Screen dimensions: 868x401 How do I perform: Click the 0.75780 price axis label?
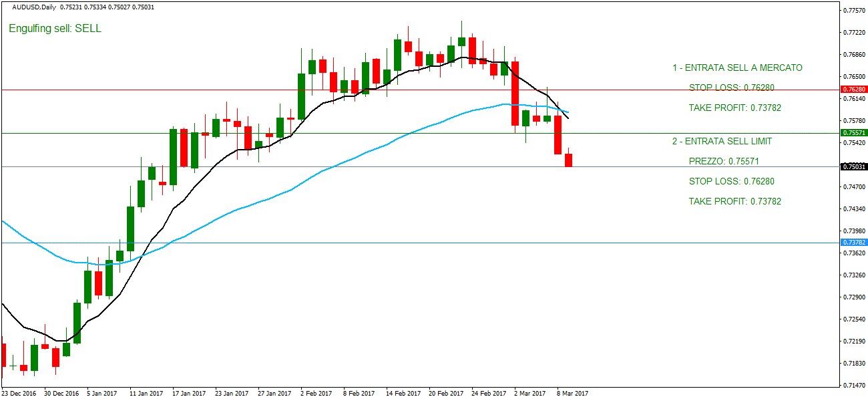click(854, 120)
